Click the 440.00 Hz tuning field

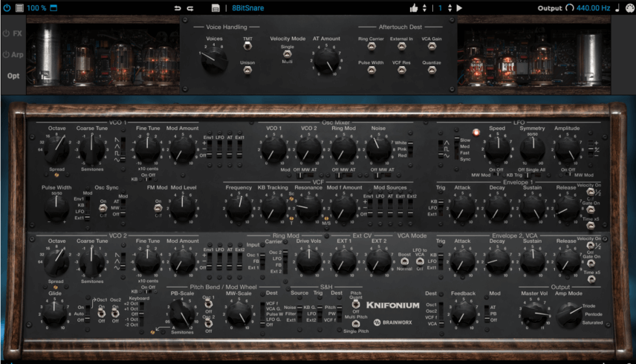pos(593,7)
